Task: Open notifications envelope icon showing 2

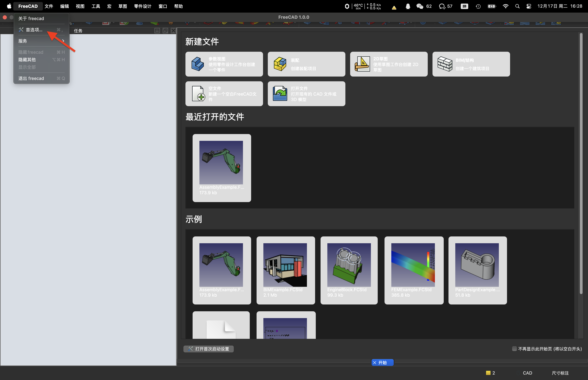Action: [490, 373]
